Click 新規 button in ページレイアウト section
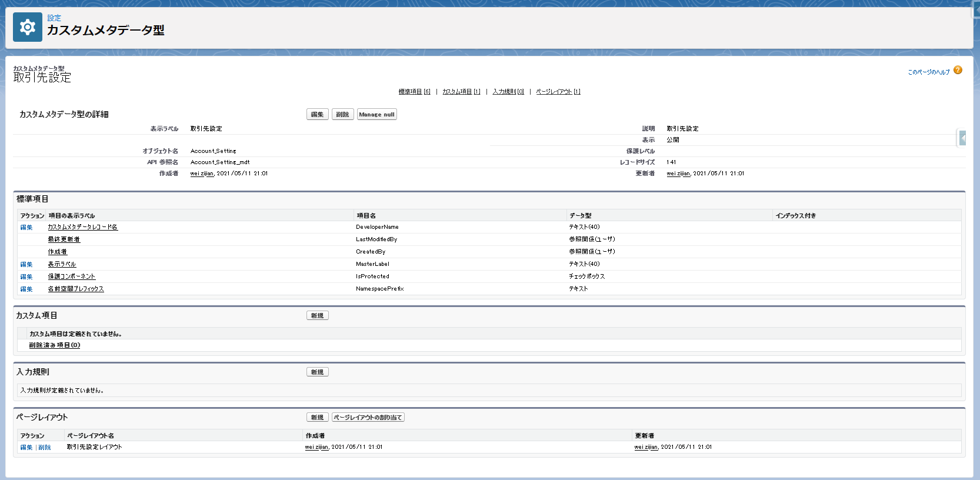 tap(318, 417)
